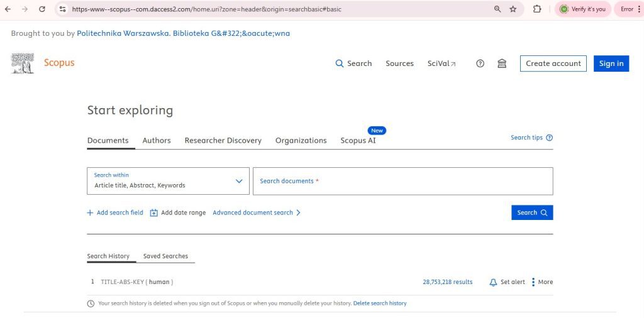Add a date range

178,213
